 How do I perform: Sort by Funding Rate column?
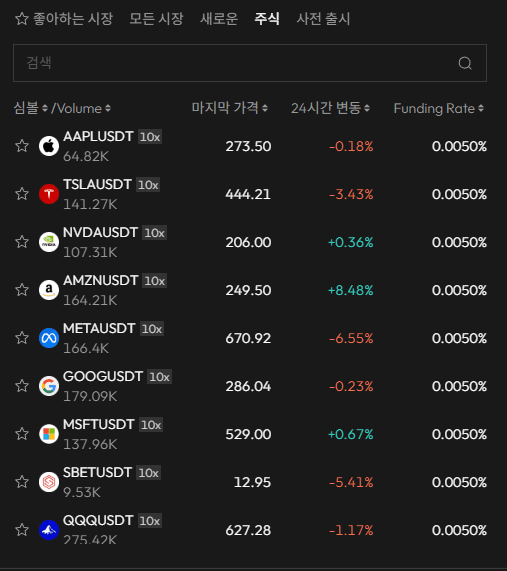point(439,108)
